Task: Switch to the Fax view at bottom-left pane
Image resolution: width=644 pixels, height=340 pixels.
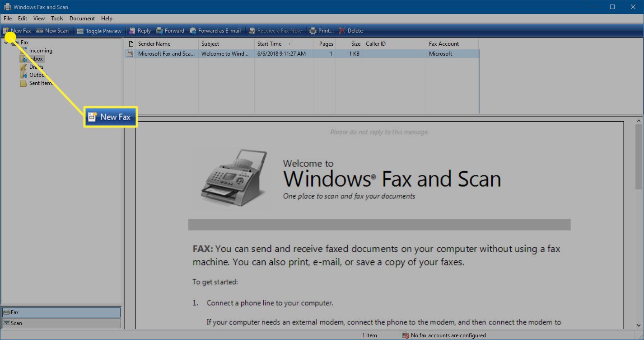Action: point(61,312)
